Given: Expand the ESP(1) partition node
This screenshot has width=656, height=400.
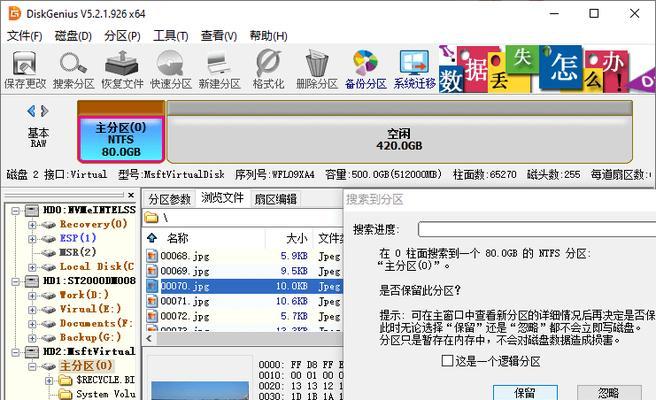Looking at the screenshot, I should pyautogui.click(x=32, y=239).
